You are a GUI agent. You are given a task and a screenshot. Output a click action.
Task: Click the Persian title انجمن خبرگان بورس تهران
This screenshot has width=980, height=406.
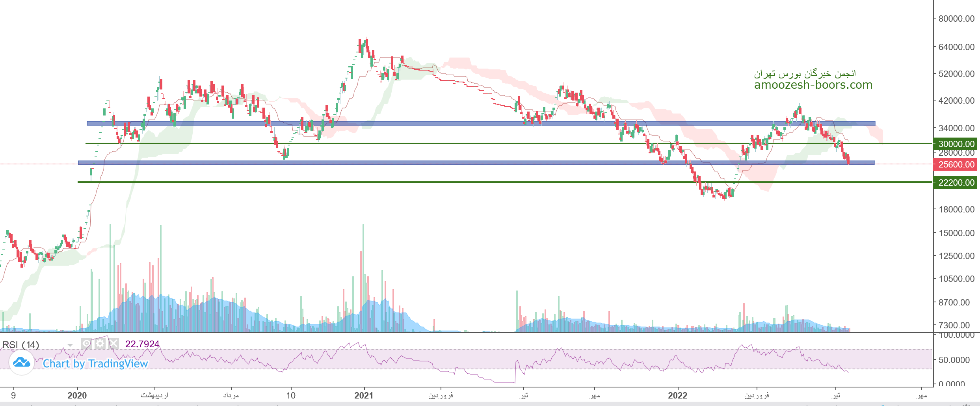pos(805,74)
